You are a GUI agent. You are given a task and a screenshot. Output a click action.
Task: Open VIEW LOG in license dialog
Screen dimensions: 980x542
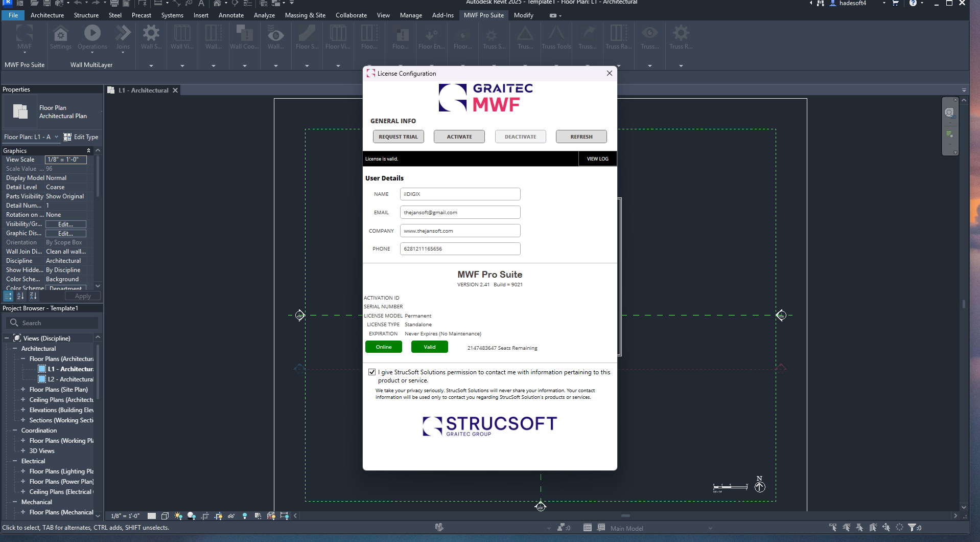coord(597,159)
